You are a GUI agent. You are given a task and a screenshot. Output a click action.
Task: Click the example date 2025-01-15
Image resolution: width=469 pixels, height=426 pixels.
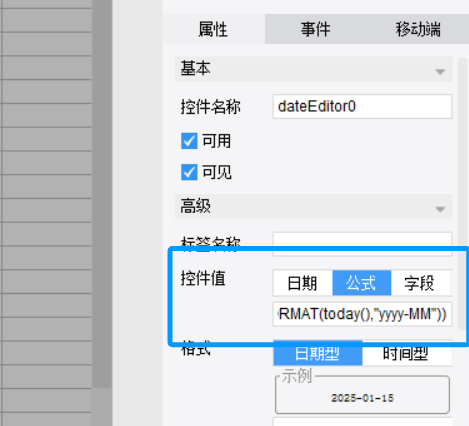[362, 398]
